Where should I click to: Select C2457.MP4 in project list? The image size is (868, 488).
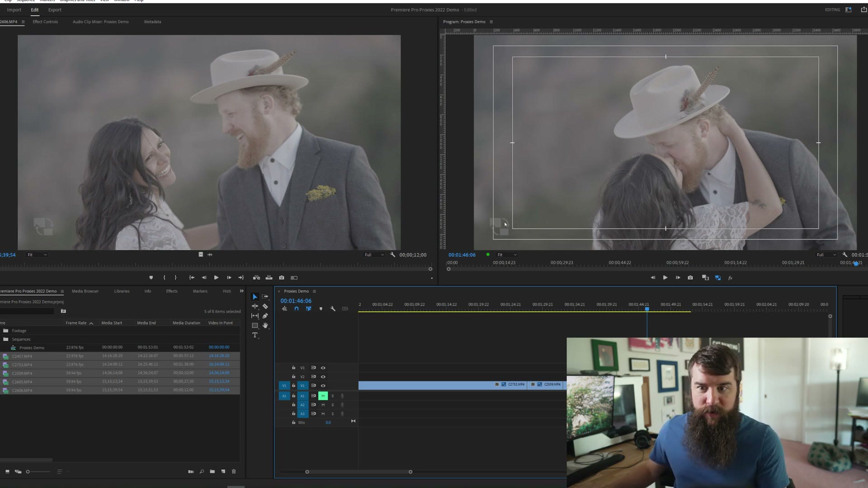pyautogui.click(x=22, y=356)
